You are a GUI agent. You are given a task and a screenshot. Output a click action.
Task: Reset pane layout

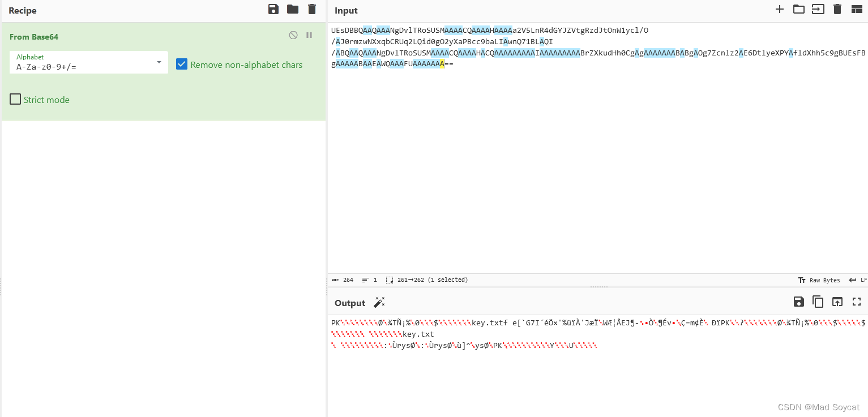[x=857, y=9]
